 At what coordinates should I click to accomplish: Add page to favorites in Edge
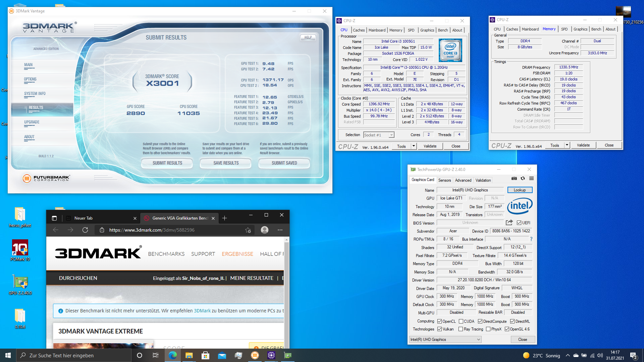click(x=248, y=230)
